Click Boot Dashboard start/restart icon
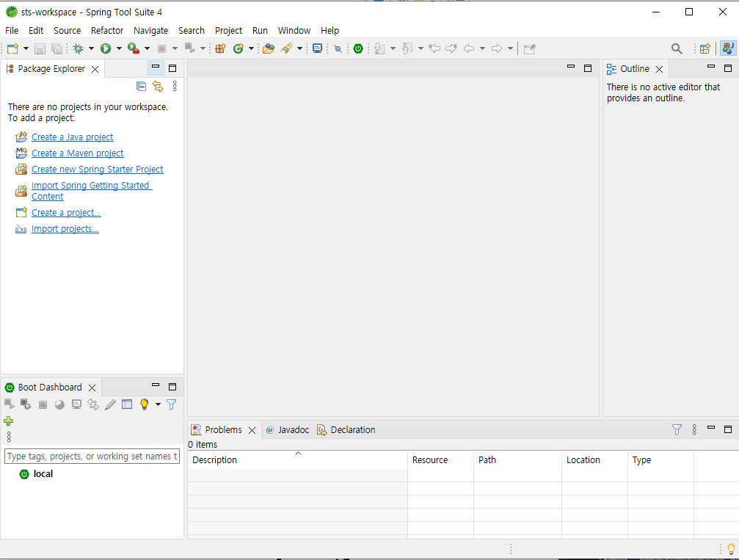The image size is (739, 560). tap(9, 404)
